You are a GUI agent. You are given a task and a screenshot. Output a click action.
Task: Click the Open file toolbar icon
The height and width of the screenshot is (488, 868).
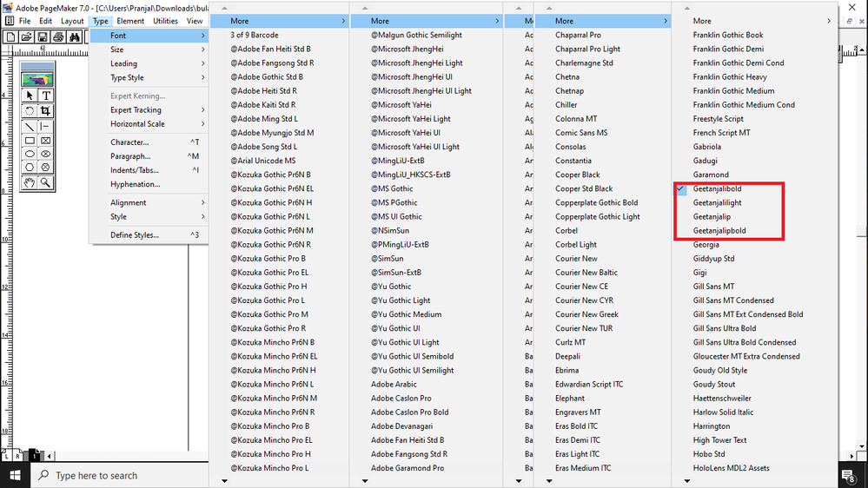[x=26, y=37]
